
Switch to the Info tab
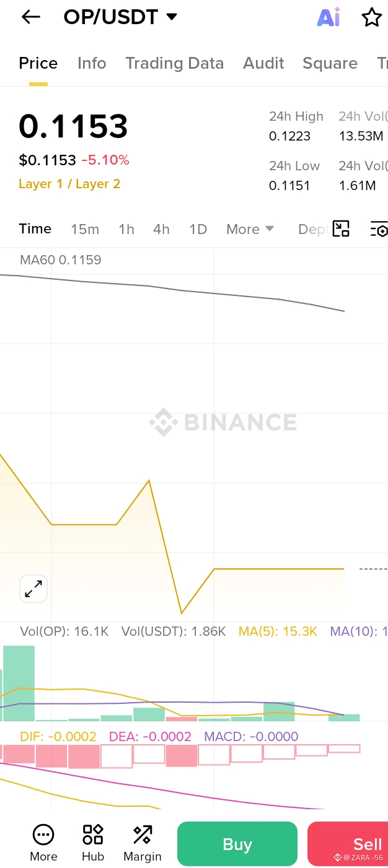pos(92,63)
